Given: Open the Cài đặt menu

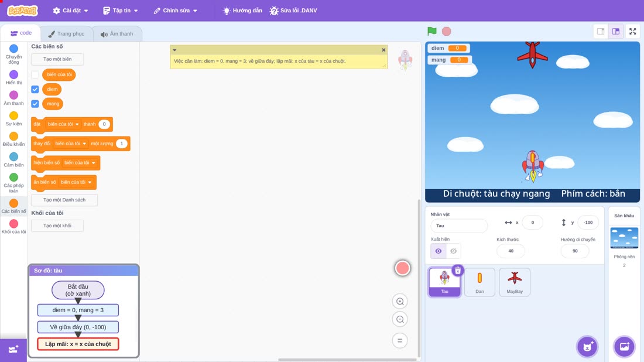Looking at the screenshot, I should [71, 11].
